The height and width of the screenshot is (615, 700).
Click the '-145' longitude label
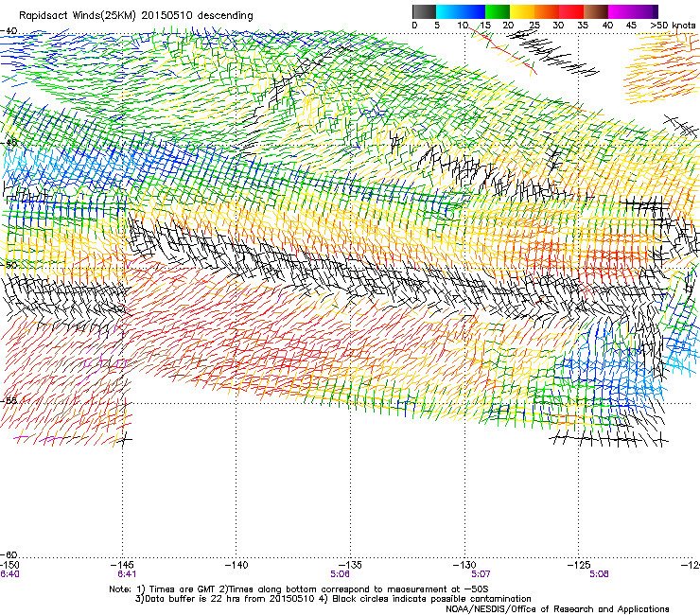click(x=123, y=566)
